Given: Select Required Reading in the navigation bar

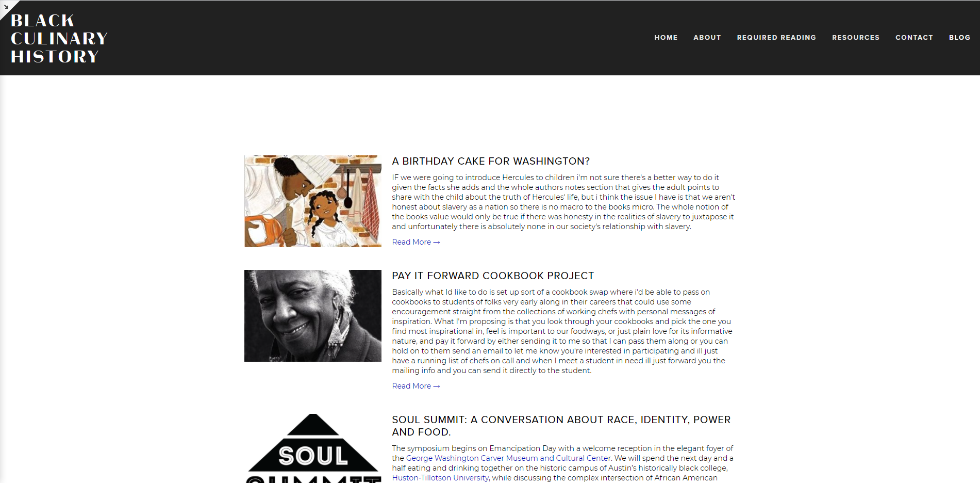Looking at the screenshot, I should (776, 38).
